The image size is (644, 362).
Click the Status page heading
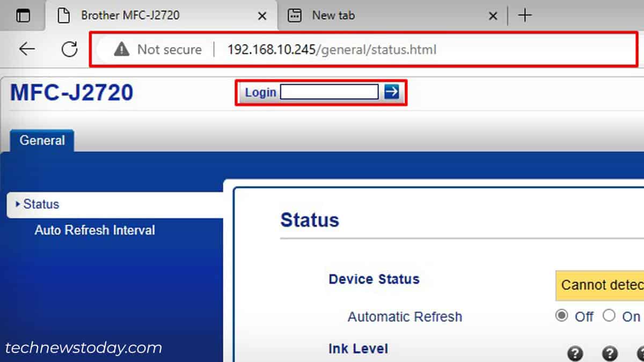tap(310, 220)
